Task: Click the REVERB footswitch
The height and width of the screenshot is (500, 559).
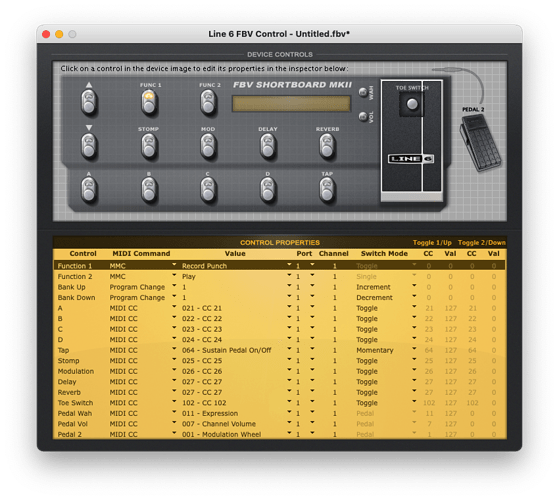Action: pos(327,146)
